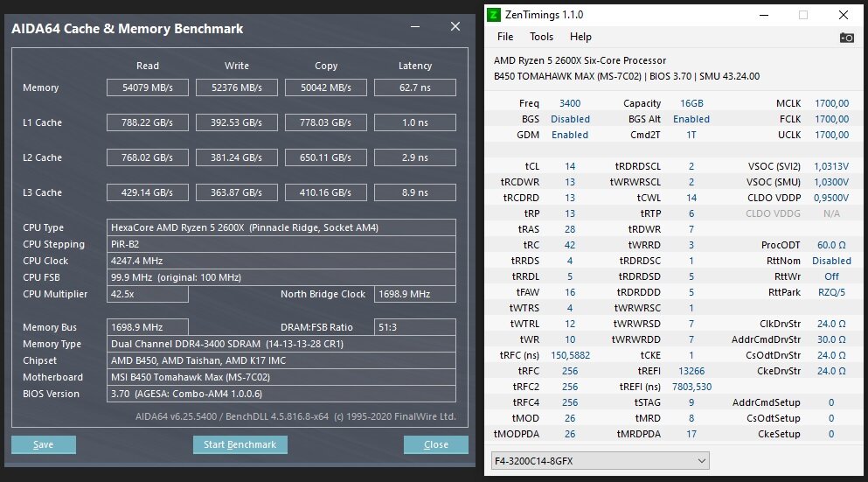Close the ZenTimings window
This screenshot has height=482, width=868.
coord(844,15)
